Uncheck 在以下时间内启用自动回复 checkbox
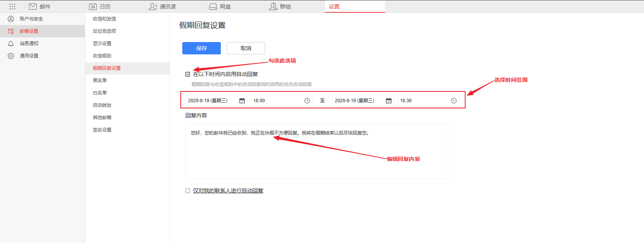The image size is (644, 243). pos(188,74)
